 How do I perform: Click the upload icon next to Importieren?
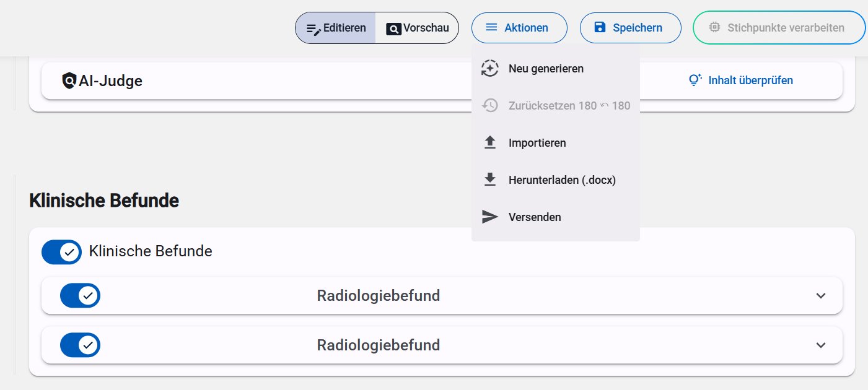point(490,143)
